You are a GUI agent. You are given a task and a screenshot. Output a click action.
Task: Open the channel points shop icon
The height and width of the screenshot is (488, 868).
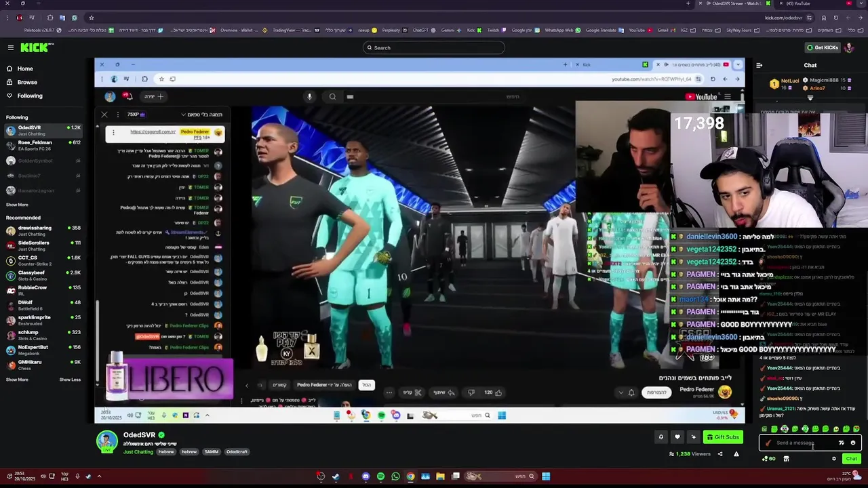(x=786, y=459)
